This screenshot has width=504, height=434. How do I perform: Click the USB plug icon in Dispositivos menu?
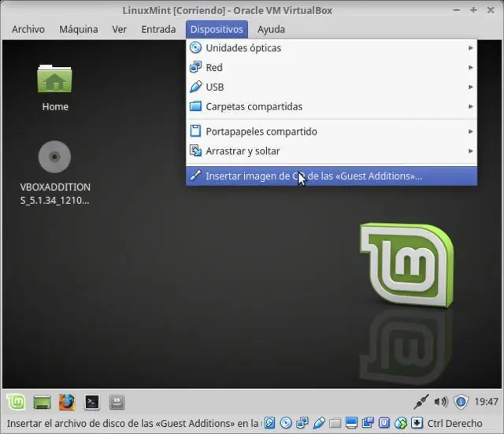(x=195, y=87)
